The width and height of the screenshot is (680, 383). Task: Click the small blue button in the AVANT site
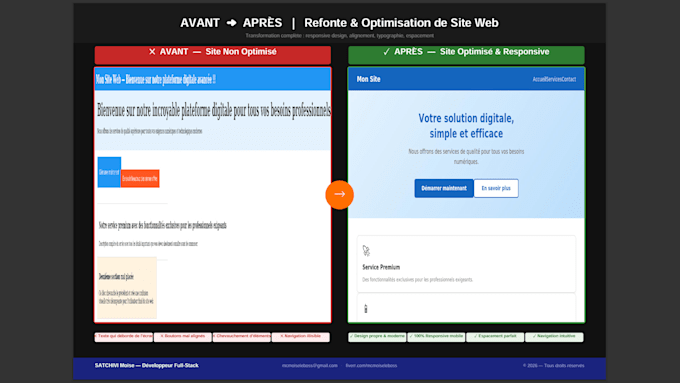[x=109, y=172]
